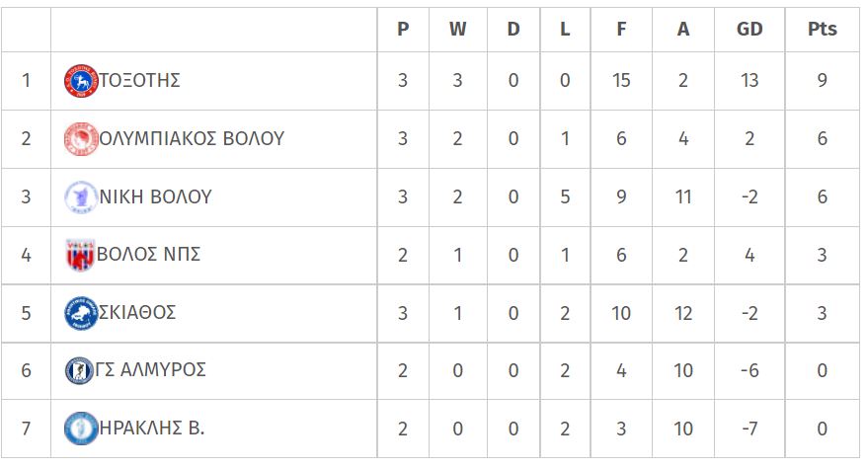Click the ΓΣ ΑΛΜΥΡΟΣ round badge icon

[79, 371]
